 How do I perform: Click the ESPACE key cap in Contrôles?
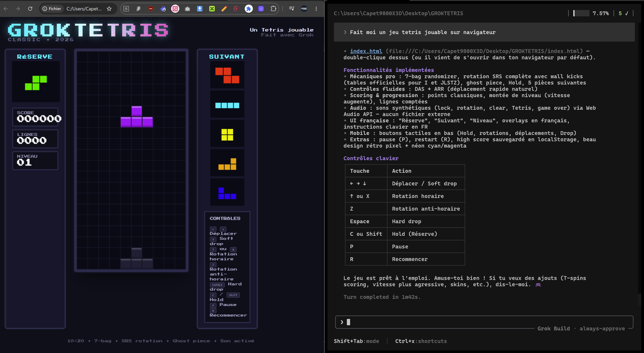point(218,285)
